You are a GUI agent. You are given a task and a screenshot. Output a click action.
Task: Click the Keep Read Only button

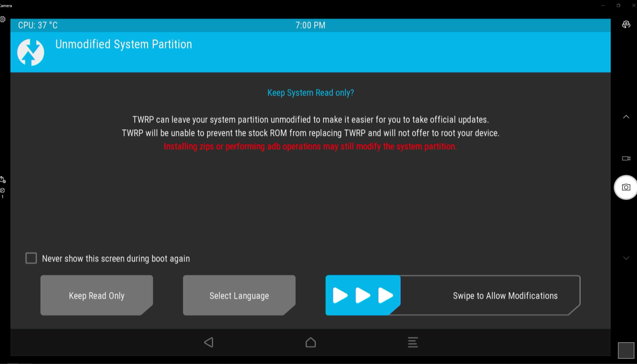click(97, 296)
